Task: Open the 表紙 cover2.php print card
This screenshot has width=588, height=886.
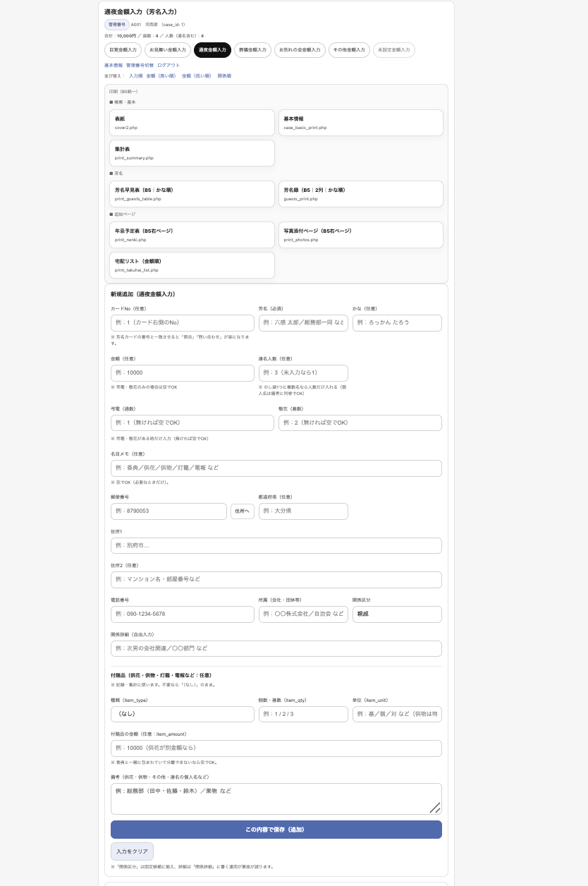Action: (x=192, y=123)
